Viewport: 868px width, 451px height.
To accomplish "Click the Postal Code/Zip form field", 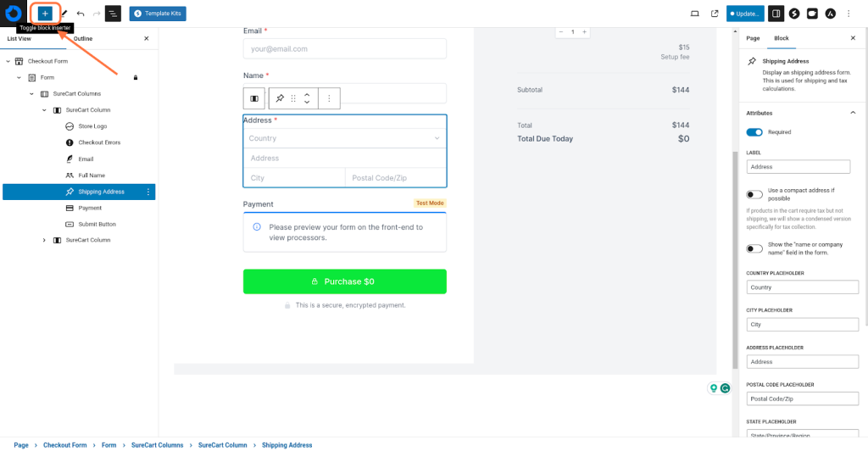I will tap(396, 178).
